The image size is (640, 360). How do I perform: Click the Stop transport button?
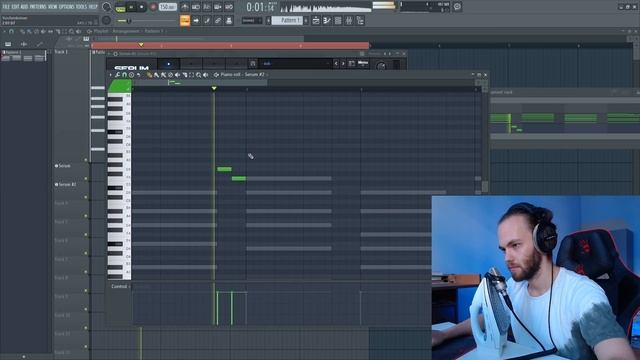click(x=142, y=7)
